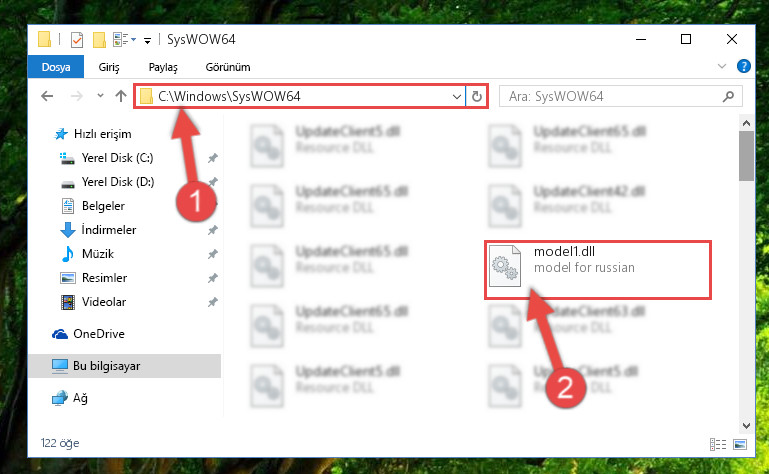769x474 pixels.
Task: Toggle pin for Videolar folder
Action: coord(212,302)
